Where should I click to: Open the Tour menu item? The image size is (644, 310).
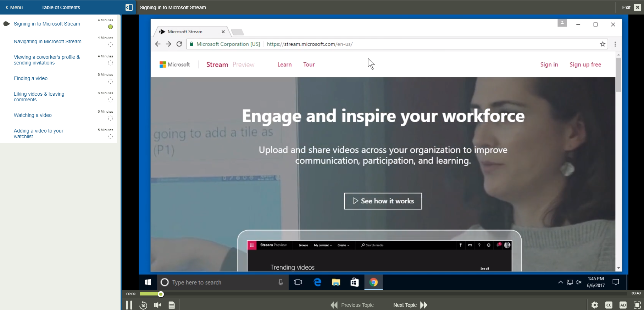[x=309, y=64]
